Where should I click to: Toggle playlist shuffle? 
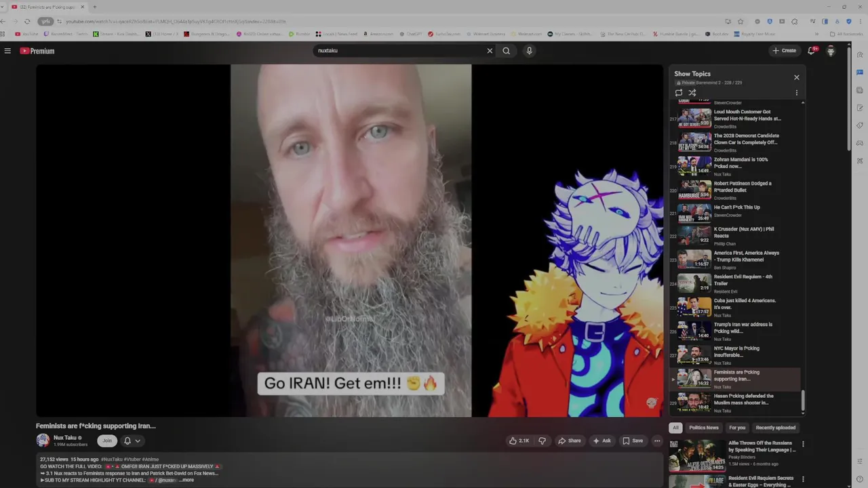[x=692, y=93]
